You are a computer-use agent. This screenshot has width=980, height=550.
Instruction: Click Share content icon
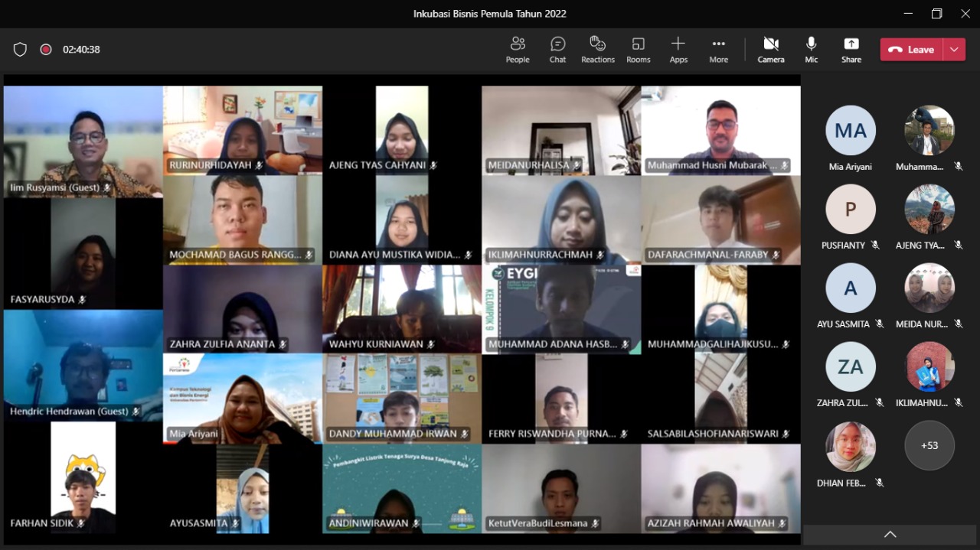click(851, 50)
